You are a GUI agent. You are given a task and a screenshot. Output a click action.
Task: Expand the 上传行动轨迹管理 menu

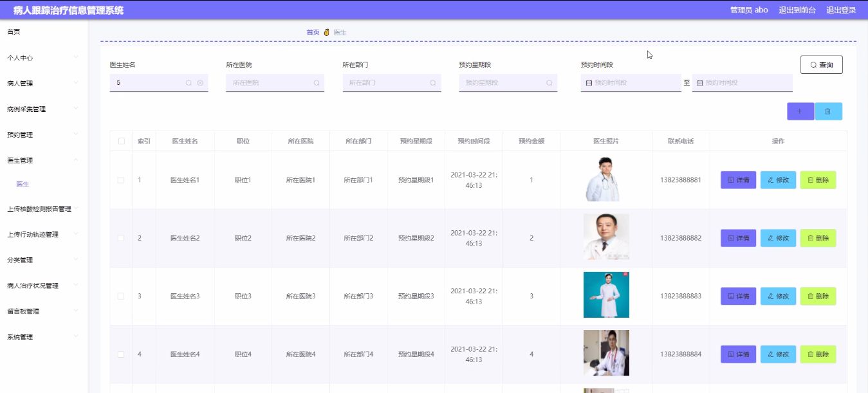(44, 234)
